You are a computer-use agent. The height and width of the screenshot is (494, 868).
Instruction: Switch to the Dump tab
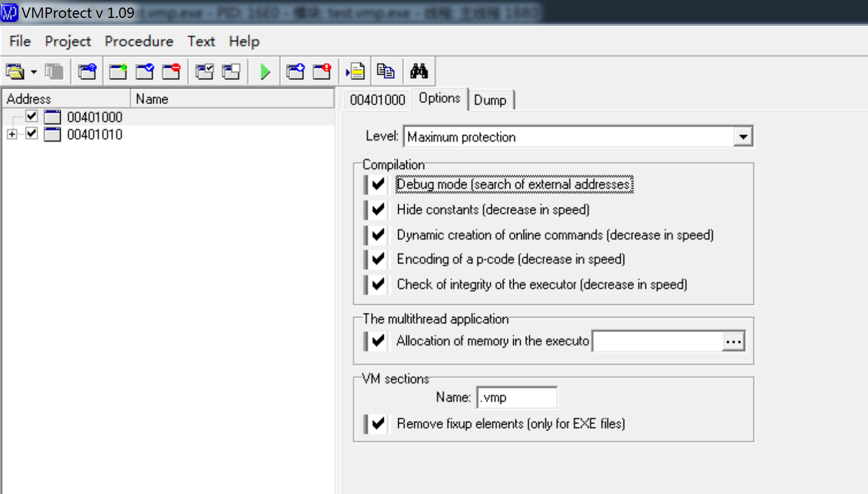(x=490, y=100)
